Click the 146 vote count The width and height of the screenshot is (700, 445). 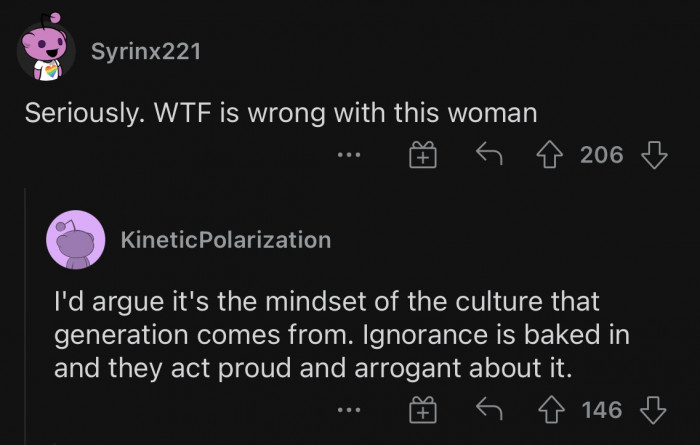[x=601, y=410]
